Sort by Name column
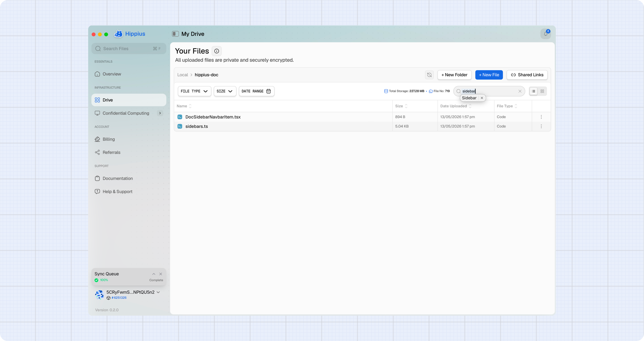The width and height of the screenshot is (644, 341). [184, 106]
